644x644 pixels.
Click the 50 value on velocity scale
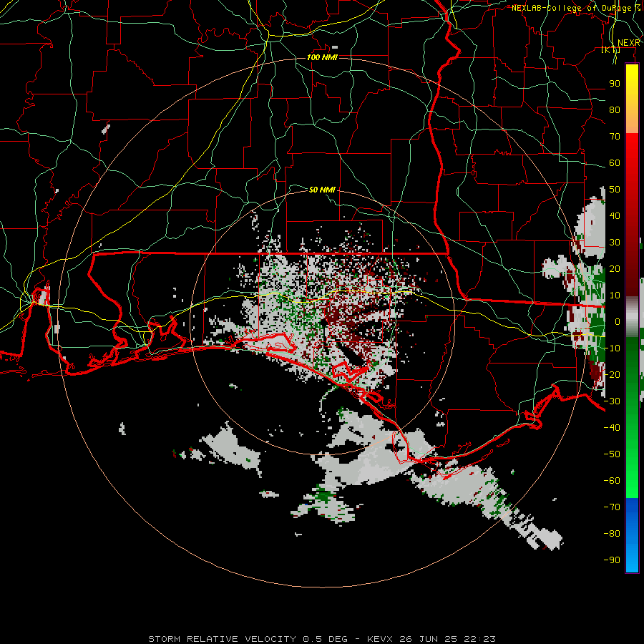coord(615,190)
